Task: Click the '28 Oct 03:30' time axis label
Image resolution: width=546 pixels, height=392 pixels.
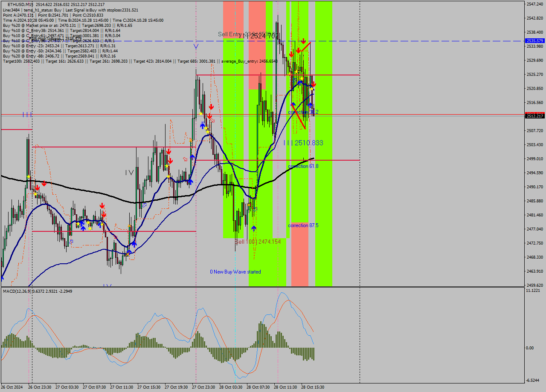Action: 231,387
